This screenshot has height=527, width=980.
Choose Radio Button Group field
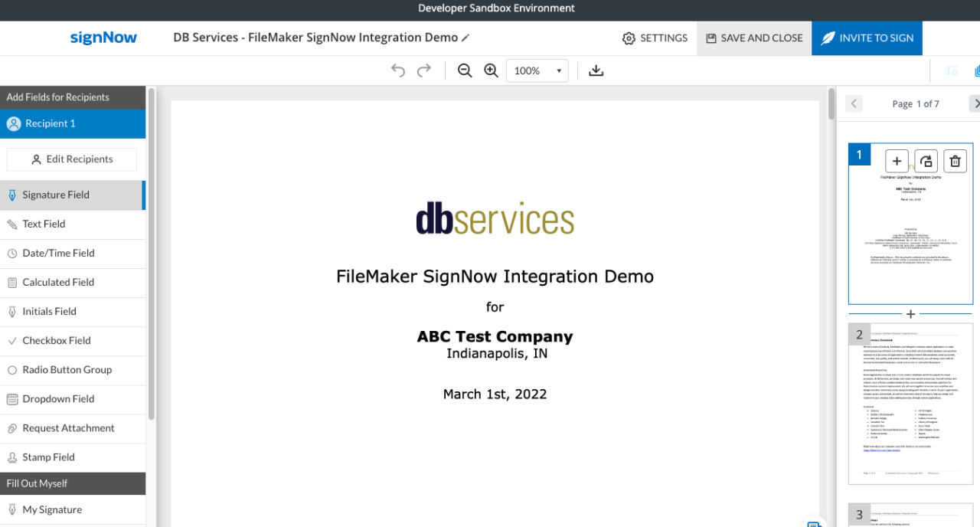coord(73,369)
